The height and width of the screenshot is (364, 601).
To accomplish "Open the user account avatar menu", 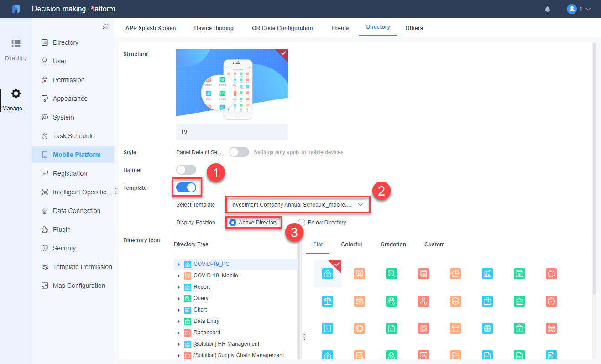I will [572, 9].
